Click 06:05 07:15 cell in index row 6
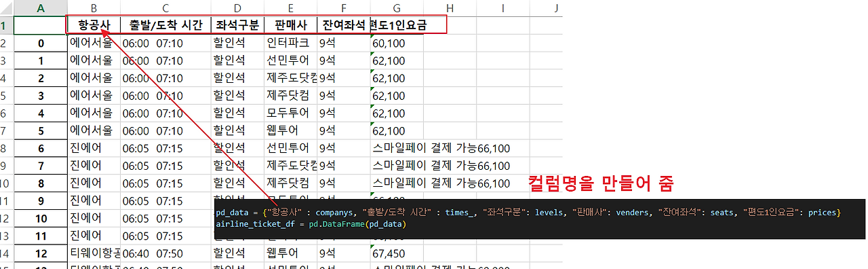This screenshot has width=868, height=269. tap(165, 148)
